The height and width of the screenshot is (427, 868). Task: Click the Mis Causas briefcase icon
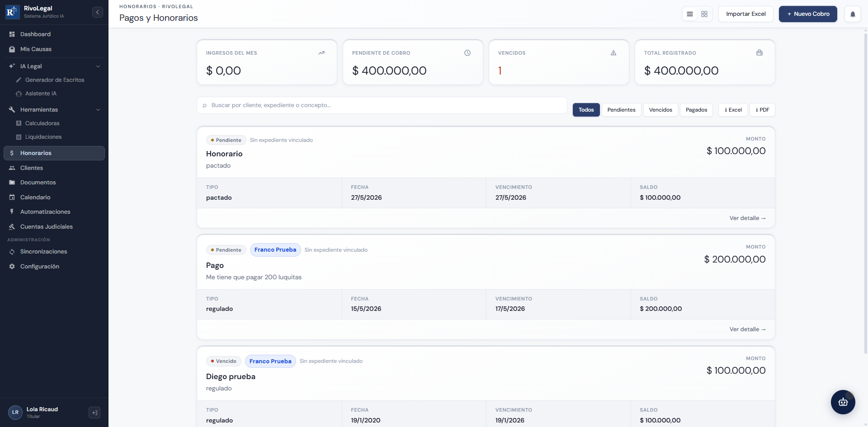click(12, 49)
